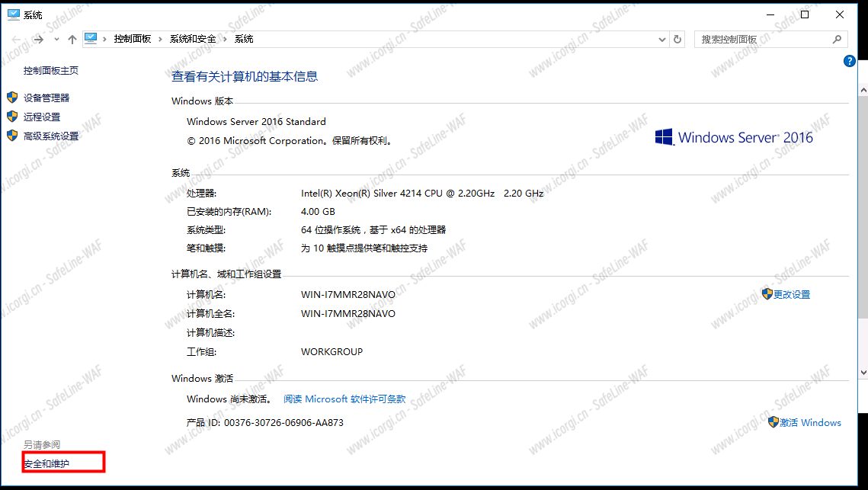868x490 pixels.
Task: Click the shield icon beside 高级系统设置
Action: 12,136
